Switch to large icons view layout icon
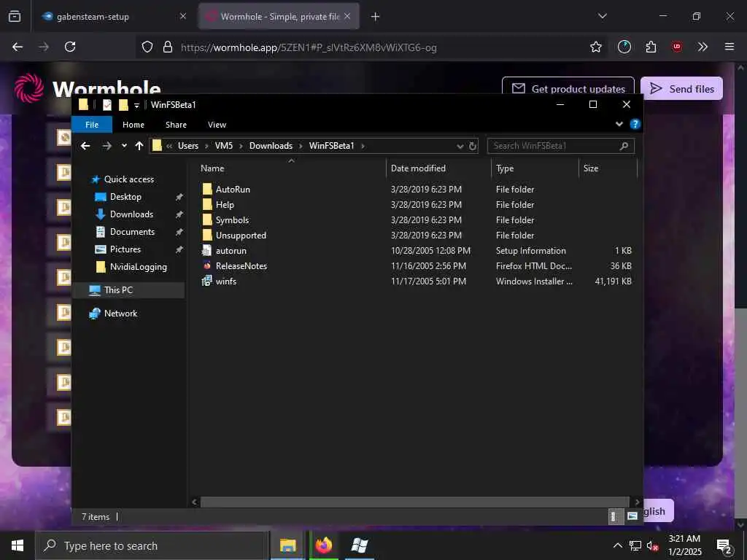 632,517
